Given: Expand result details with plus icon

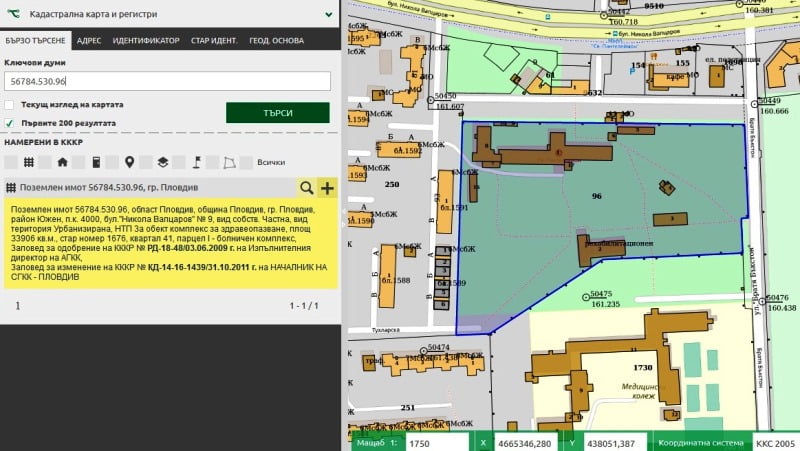Looking at the screenshot, I should coord(327,188).
